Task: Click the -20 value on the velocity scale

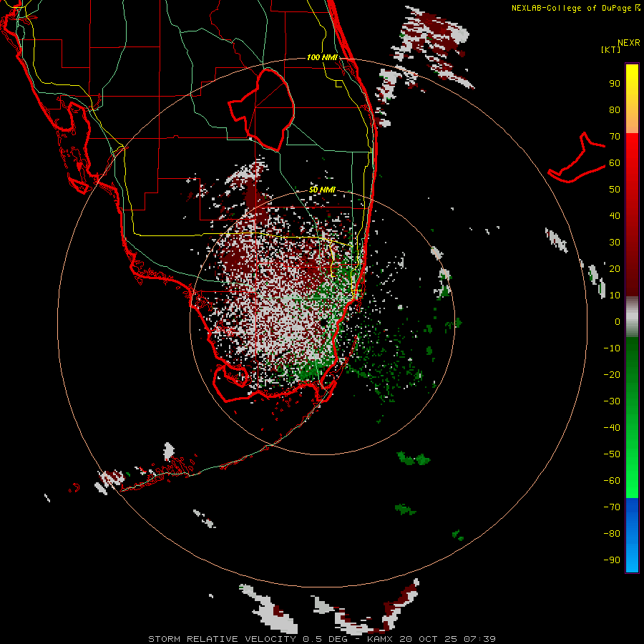Action: pyautogui.click(x=612, y=374)
